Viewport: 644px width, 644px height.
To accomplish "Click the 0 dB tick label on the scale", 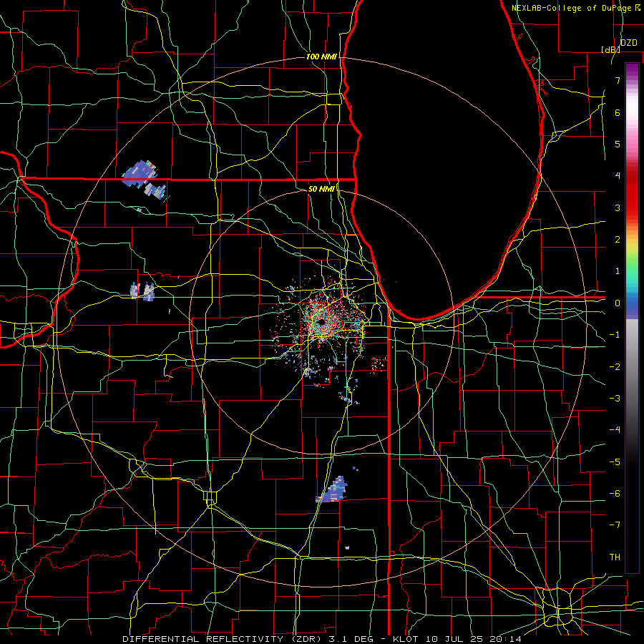I will click(x=618, y=303).
